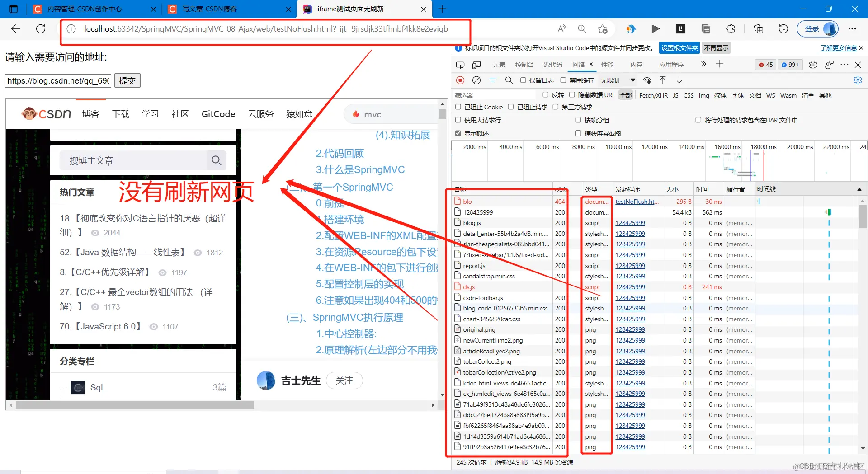Open GitCode item in CSDN nav
868x474 pixels.
[218, 114]
